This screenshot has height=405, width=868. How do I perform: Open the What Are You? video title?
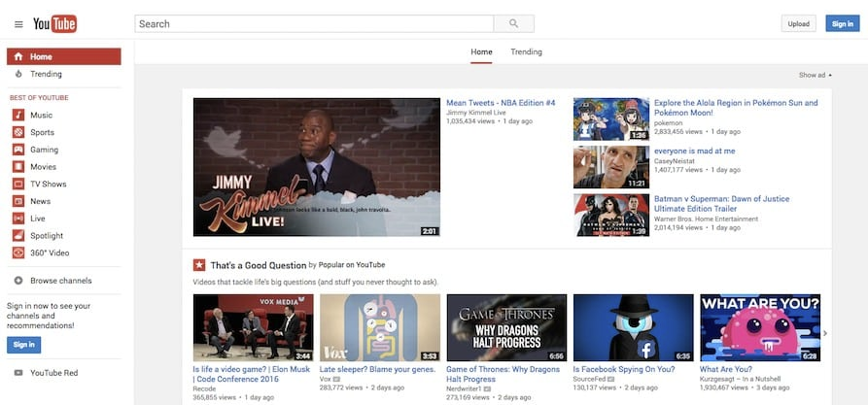click(726, 369)
